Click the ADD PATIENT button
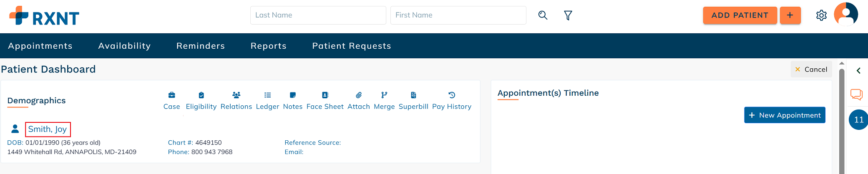 click(740, 15)
